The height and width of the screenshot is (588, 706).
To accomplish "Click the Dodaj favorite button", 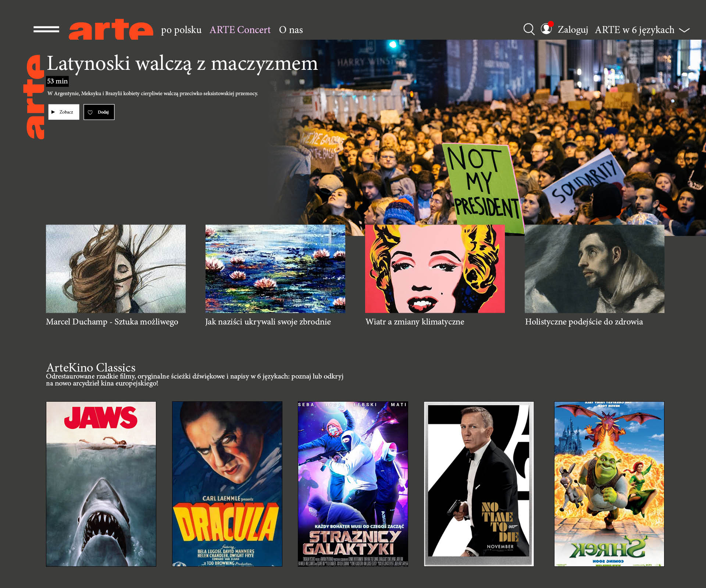I will 99,112.
